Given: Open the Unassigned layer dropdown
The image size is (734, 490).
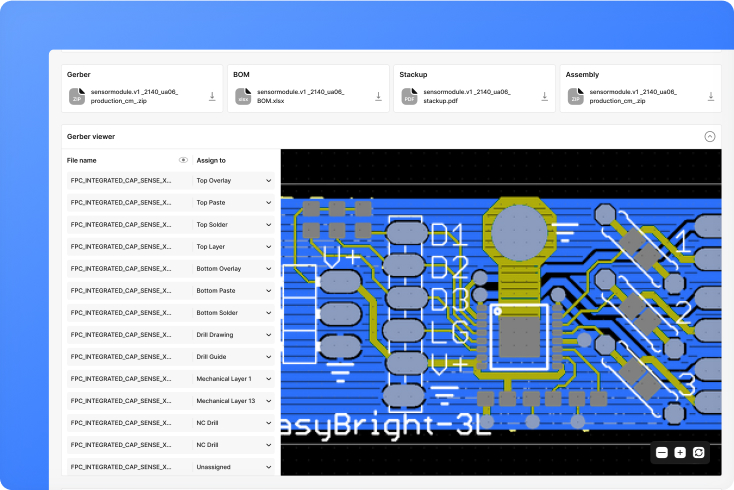Looking at the screenshot, I should click(233, 467).
